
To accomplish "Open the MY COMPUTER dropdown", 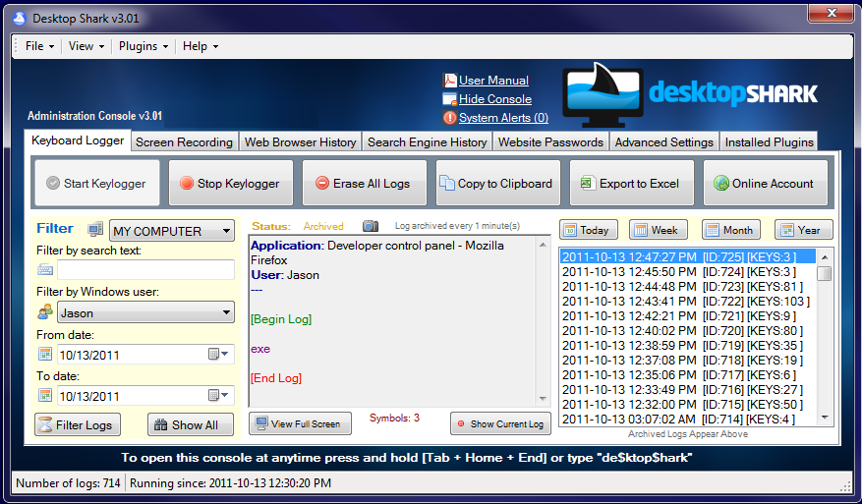I will [x=172, y=231].
